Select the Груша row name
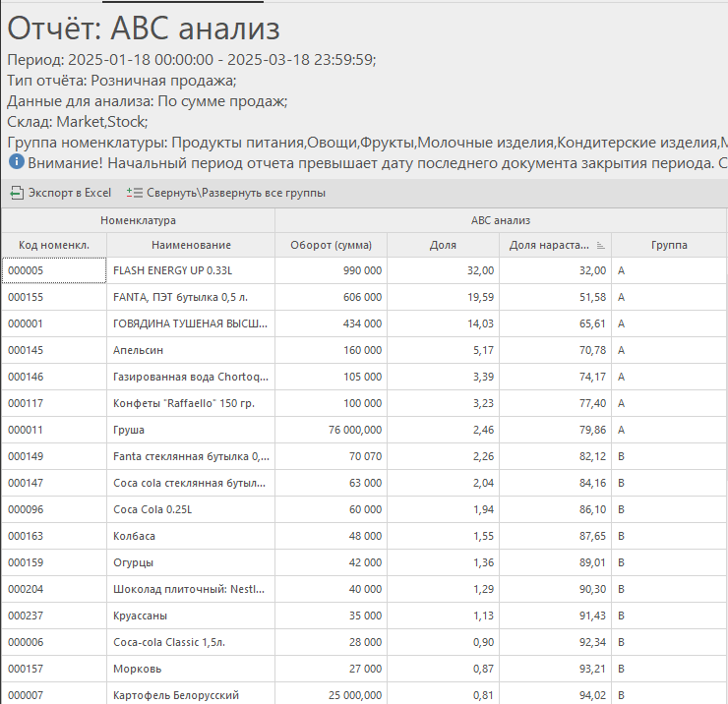This screenshot has width=728, height=704. (x=191, y=430)
